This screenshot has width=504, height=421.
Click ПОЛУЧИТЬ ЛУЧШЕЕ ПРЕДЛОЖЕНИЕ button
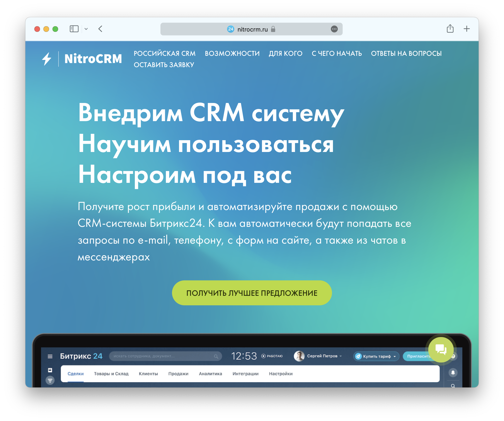point(252,293)
